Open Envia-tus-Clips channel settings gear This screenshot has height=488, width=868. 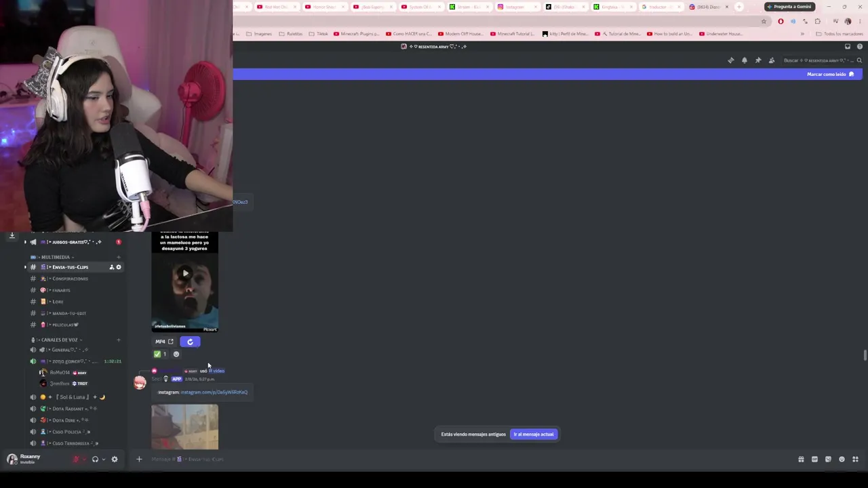(x=119, y=267)
